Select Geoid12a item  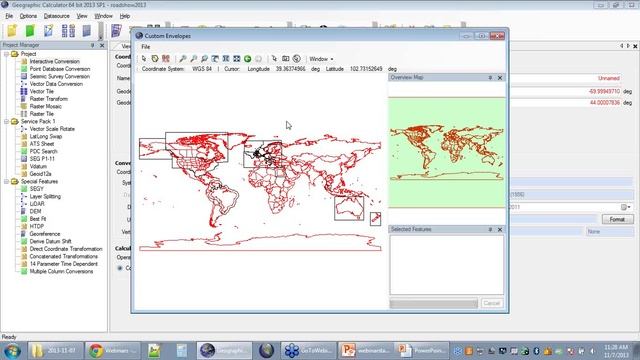tap(40, 174)
